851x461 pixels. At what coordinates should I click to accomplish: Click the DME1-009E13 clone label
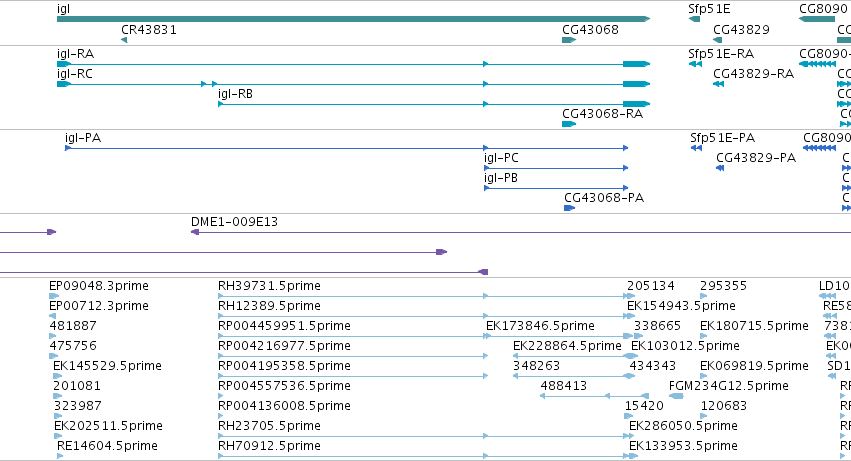tap(234, 222)
